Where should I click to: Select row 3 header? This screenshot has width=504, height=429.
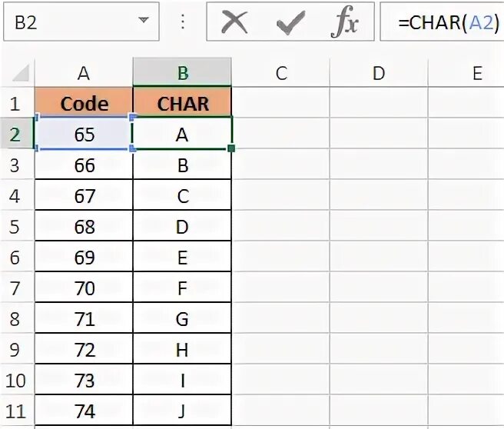(x=17, y=164)
